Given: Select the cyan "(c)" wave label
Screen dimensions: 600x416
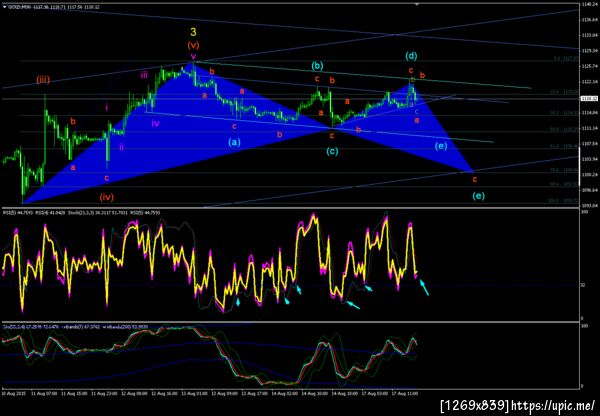Looking at the screenshot, I should click(x=332, y=152).
